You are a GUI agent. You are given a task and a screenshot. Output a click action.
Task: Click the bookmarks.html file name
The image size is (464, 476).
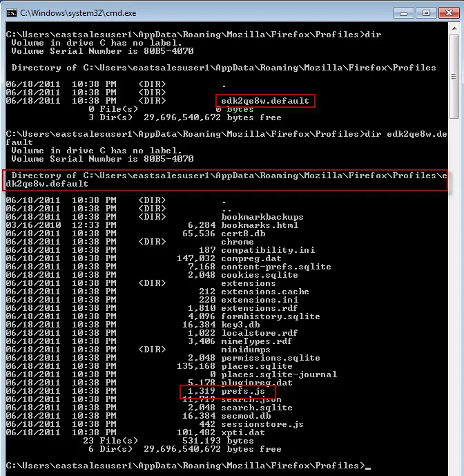click(260, 225)
